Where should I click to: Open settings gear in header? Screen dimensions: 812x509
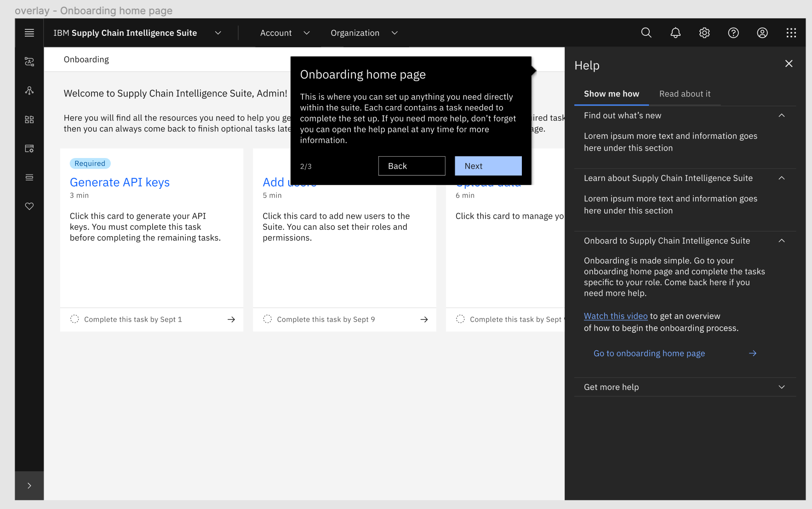[704, 33]
